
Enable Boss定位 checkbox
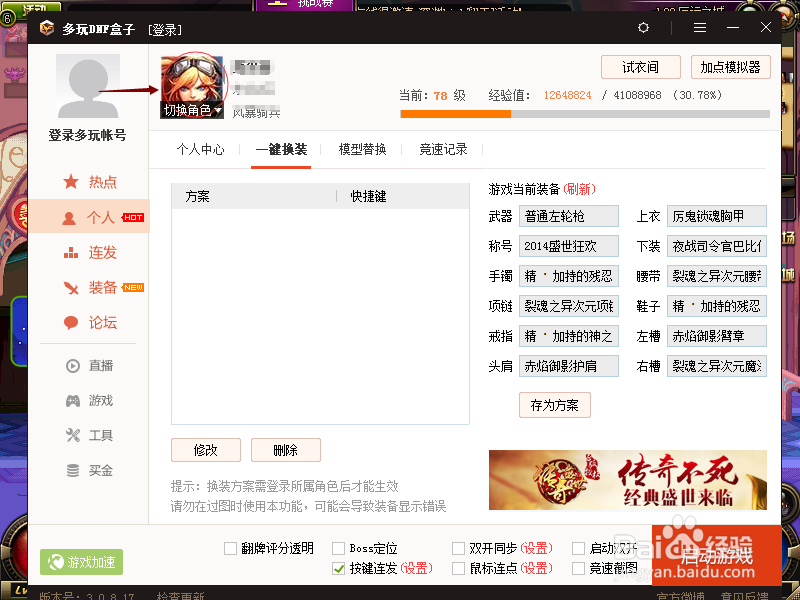pyautogui.click(x=338, y=548)
